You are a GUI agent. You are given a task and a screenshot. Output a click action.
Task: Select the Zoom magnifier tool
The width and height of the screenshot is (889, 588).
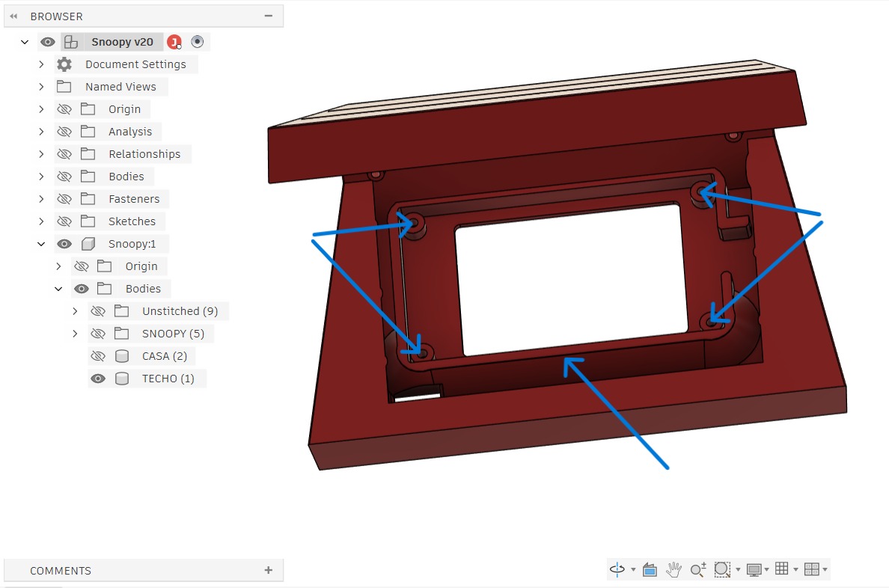tap(698, 569)
